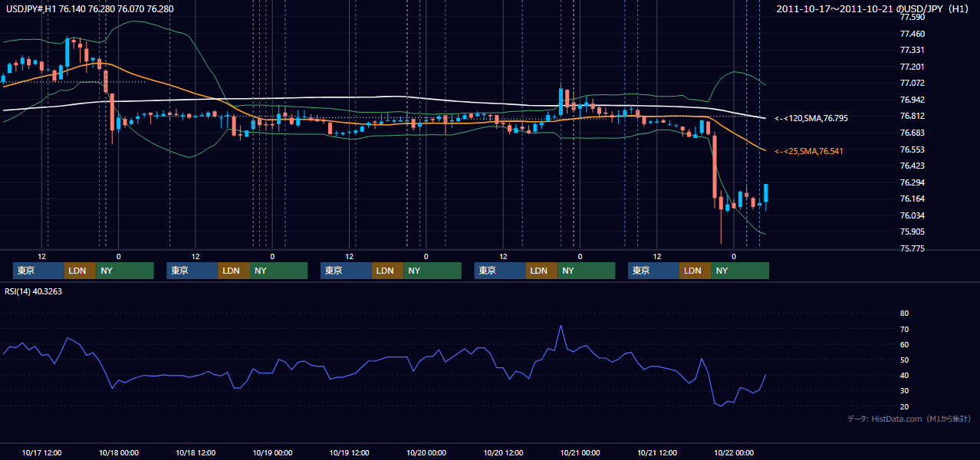Select the <-<120,SMA,76.795 label
This screenshot has height=460, width=980.
point(811,119)
